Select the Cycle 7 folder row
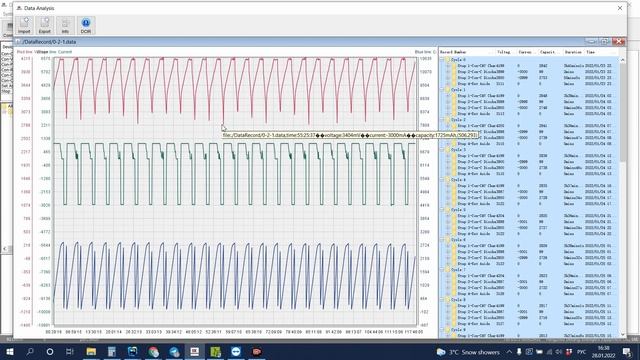The width and height of the screenshot is (640, 360). pos(529,270)
